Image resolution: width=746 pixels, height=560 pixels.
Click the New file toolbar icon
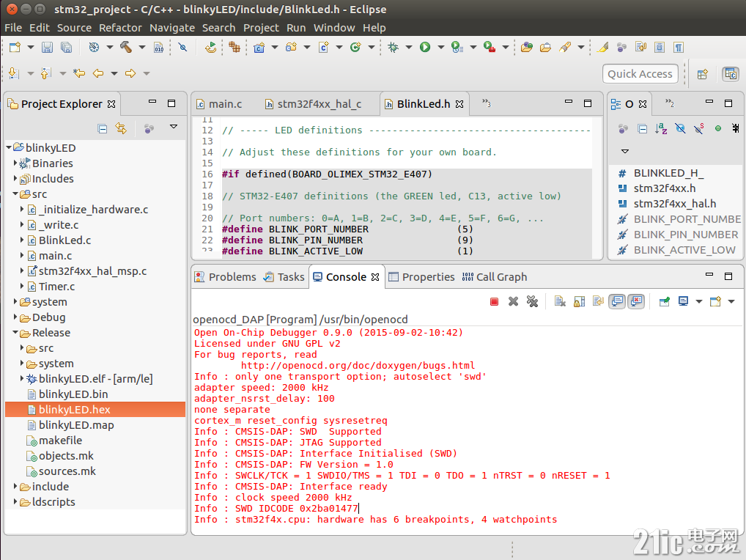[15, 47]
